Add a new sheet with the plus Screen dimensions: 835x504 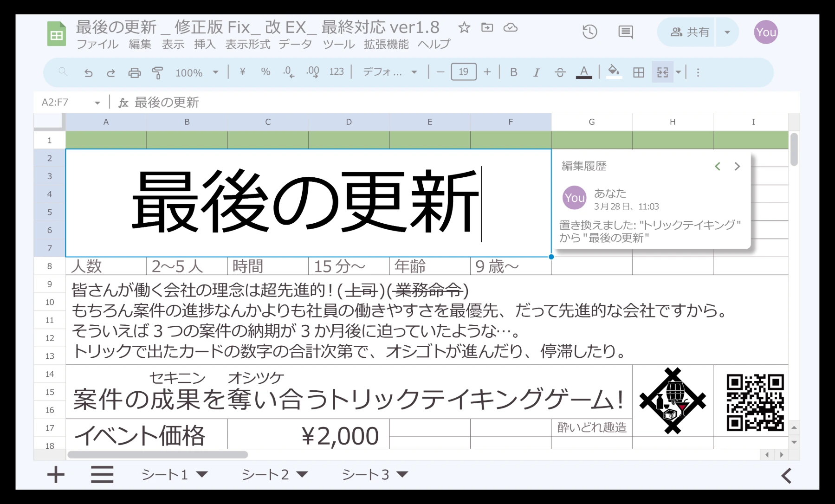point(56,474)
